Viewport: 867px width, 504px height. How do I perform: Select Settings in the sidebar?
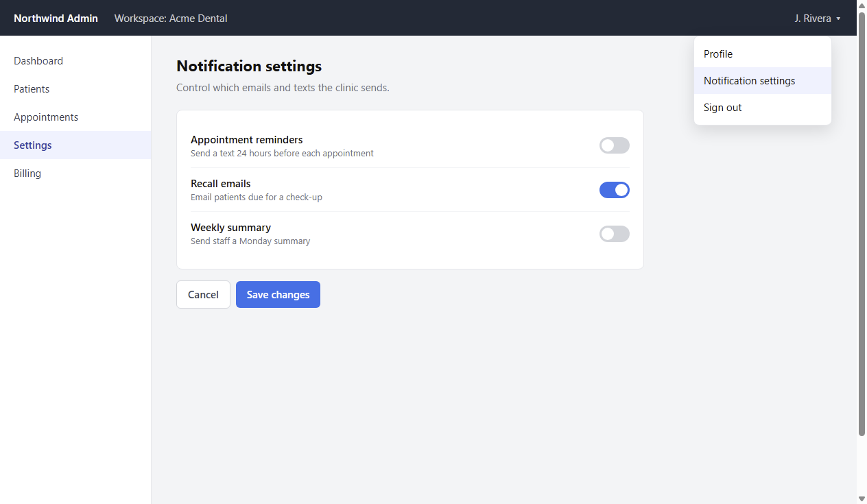[75, 145]
